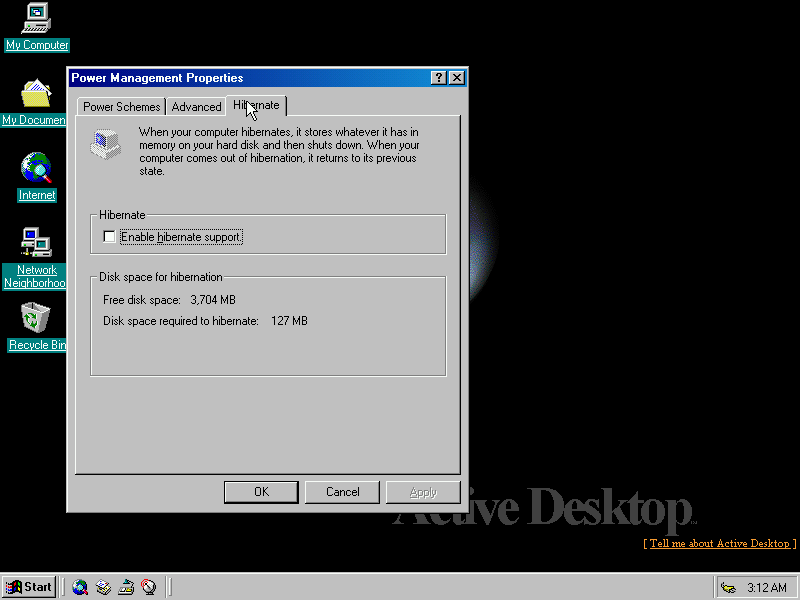Open the Start menu
Image resolution: width=800 pixels, height=600 pixels.
[29, 587]
